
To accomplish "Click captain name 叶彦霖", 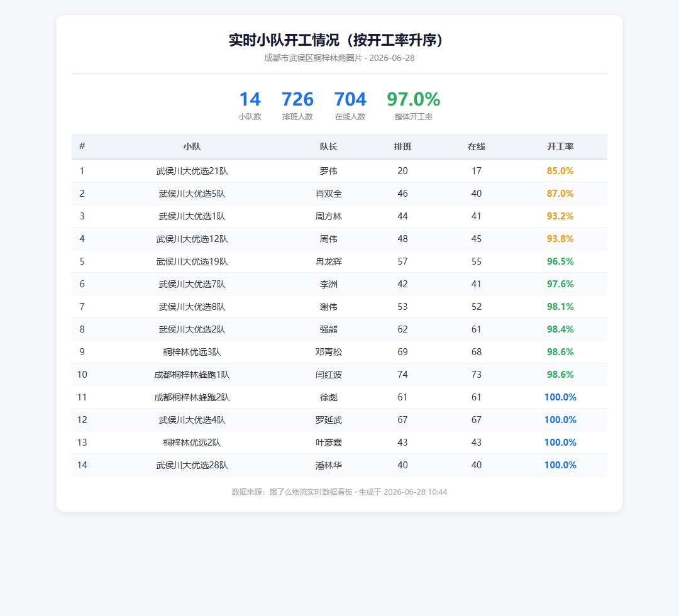I will tap(329, 443).
